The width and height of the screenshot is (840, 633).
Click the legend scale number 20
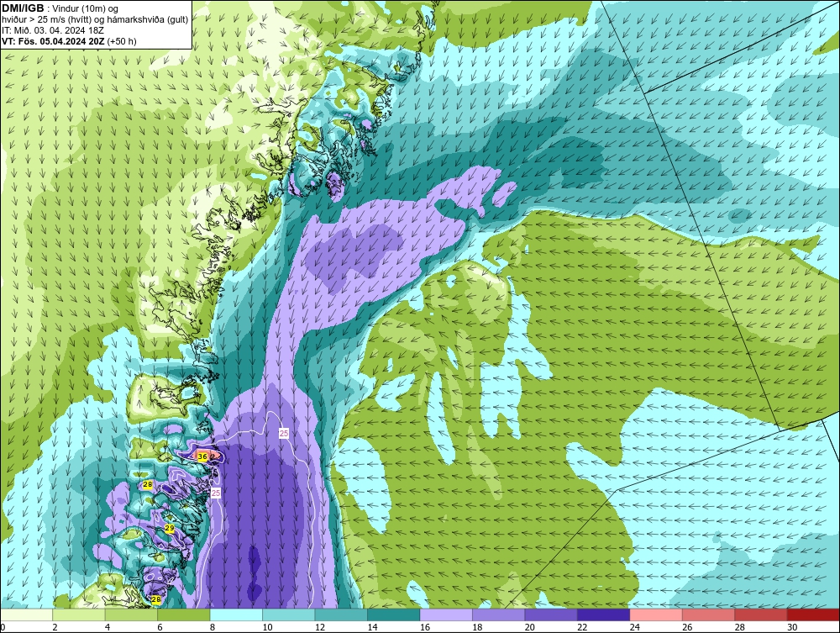530,627
